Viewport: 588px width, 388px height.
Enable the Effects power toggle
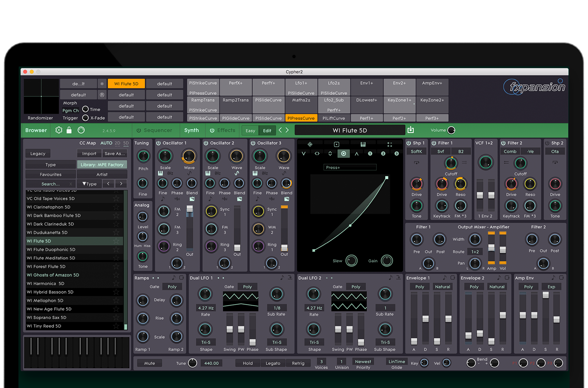[x=212, y=130]
